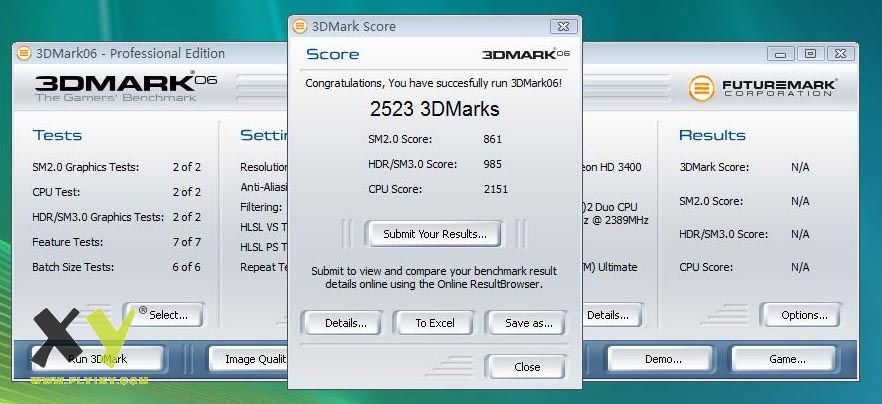The height and width of the screenshot is (404, 882).
Task: Click the 3DMark06 logo in Score dialog
Action: click(525, 54)
